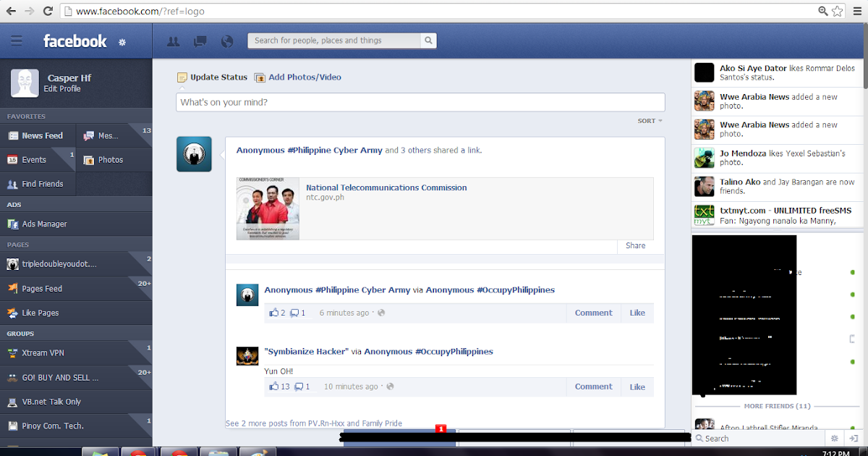Screen dimensions: 868x456
Task: Open the chat options gear icon
Action: point(834,438)
